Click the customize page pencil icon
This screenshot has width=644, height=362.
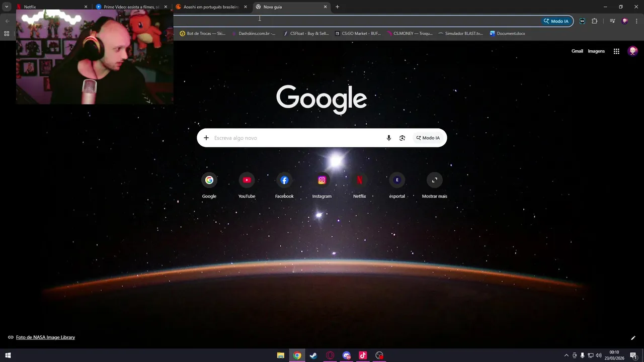(633, 338)
